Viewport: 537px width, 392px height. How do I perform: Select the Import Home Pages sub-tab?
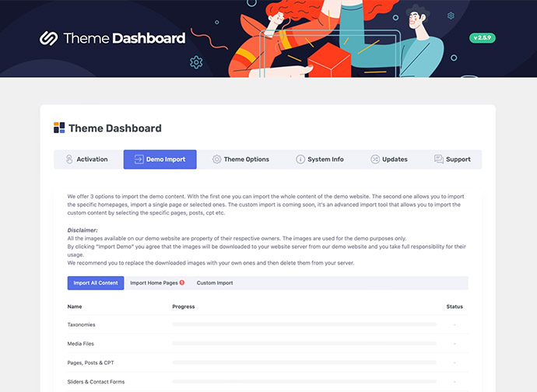(x=157, y=283)
